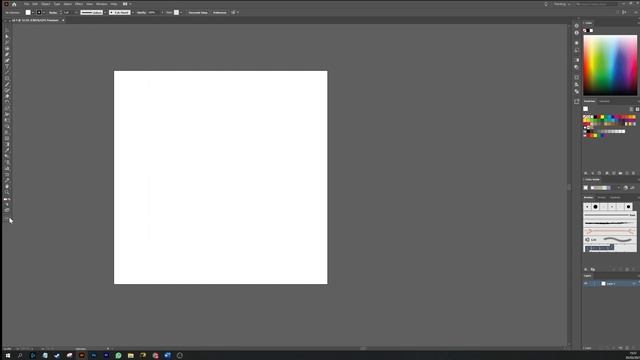This screenshot has height=360, width=640.
Task: Open the Edit menu
Action: click(x=35, y=4)
